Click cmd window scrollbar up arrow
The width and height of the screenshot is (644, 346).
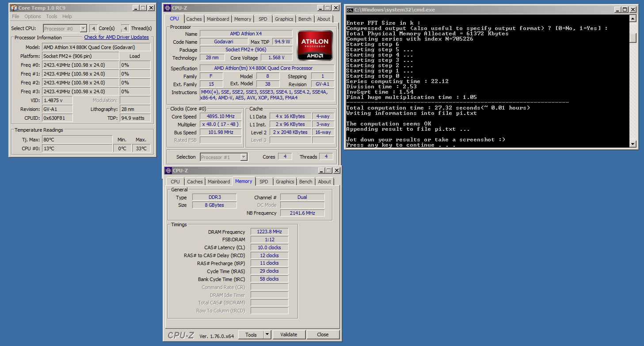pos(633,19)
